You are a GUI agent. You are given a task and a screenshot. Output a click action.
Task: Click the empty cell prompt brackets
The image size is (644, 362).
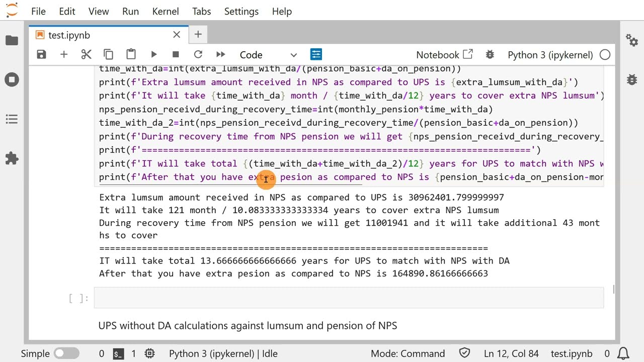click(78, 298)
